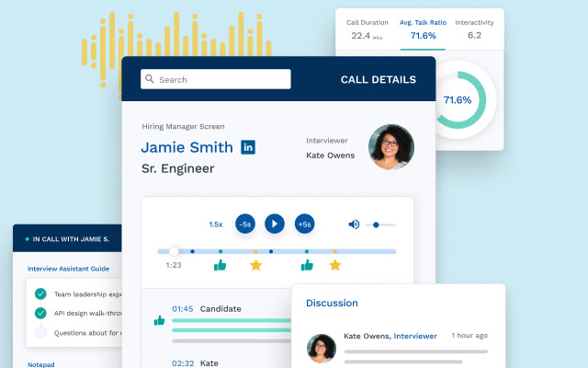Image resolution: width=588 pixels, height=368 pixels.
Task: Click thumbs-up icon beside 01:45 Candidate
Action: [x=159, y=320]
